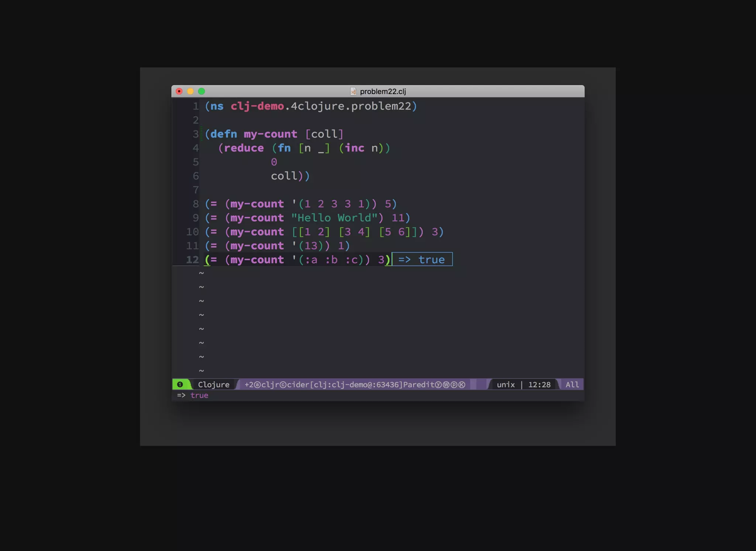Screen dimensions: 756x551
Task: Click line number 12 in the gutter
Action: [192, 260]
